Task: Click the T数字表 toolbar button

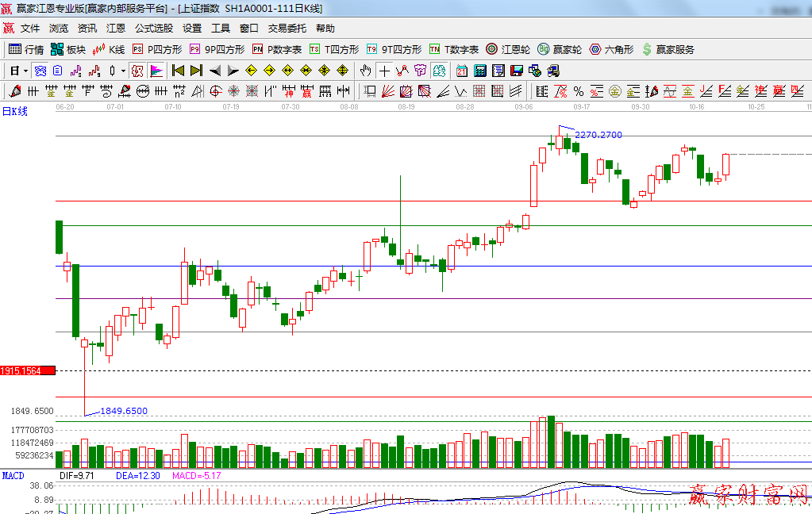Action: tap(454, 49)
